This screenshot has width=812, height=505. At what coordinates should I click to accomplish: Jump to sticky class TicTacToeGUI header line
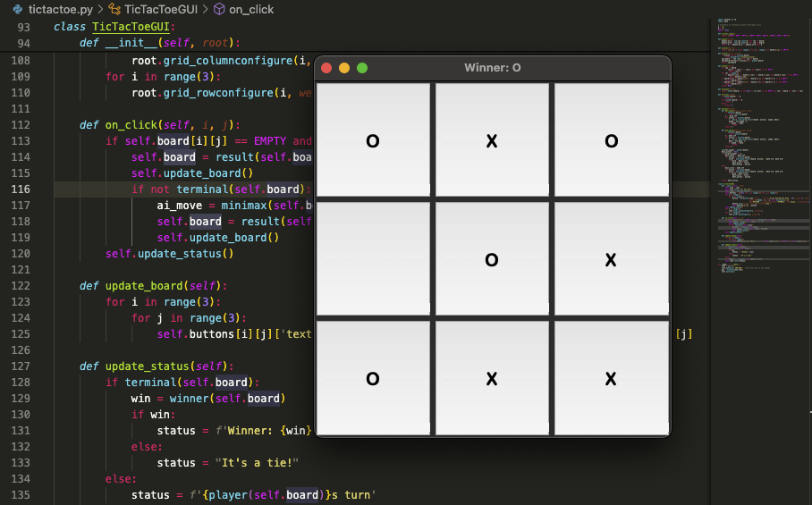pyautogui.click(x=134, y=27)
